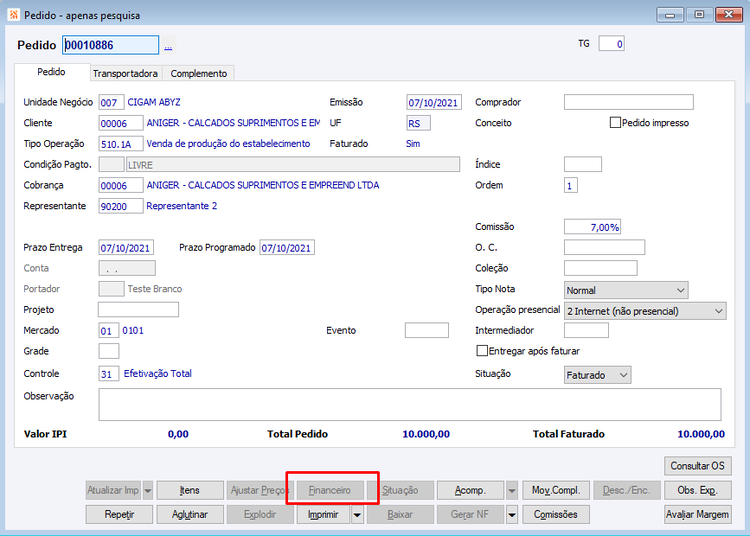Focus the Pedido number field
Image resolution: width=750 pixels, height=536 pixels.
pyautogui.click(x=110, y=45)
